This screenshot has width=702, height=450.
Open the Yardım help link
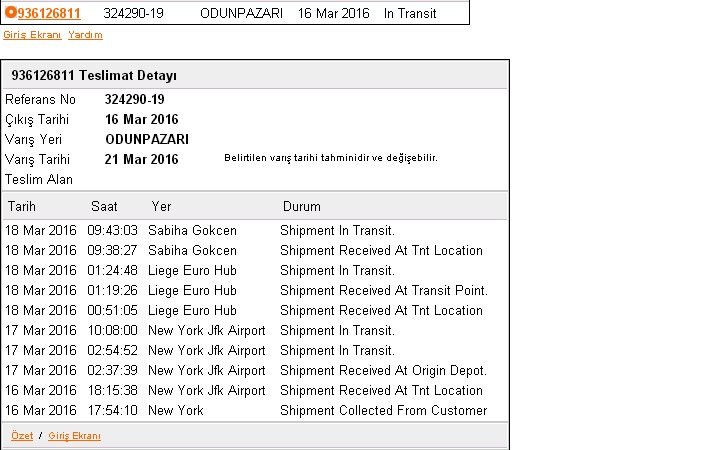[86, 35]
